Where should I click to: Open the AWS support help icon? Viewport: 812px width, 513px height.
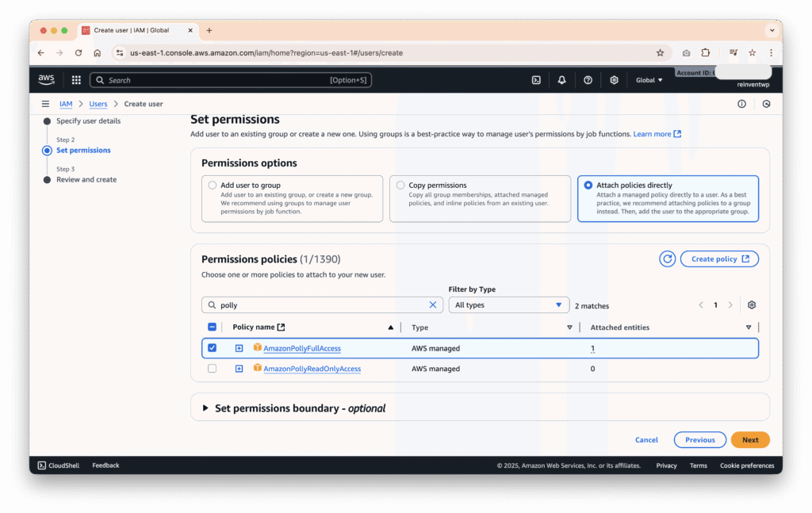[588, 80]
